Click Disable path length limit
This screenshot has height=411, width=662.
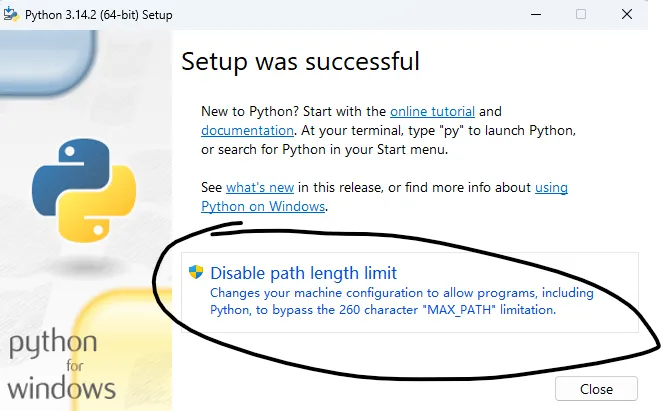[x=410, y=292]
